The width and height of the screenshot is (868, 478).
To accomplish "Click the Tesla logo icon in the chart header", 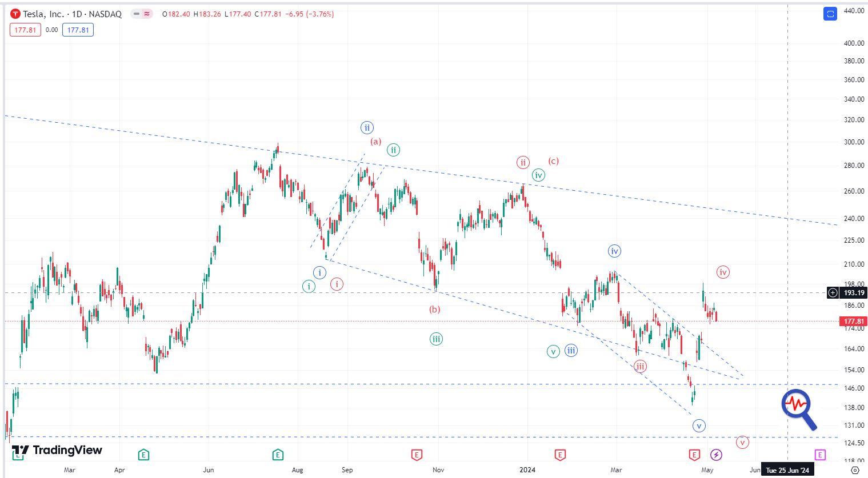I will click(x=15, y=14).
